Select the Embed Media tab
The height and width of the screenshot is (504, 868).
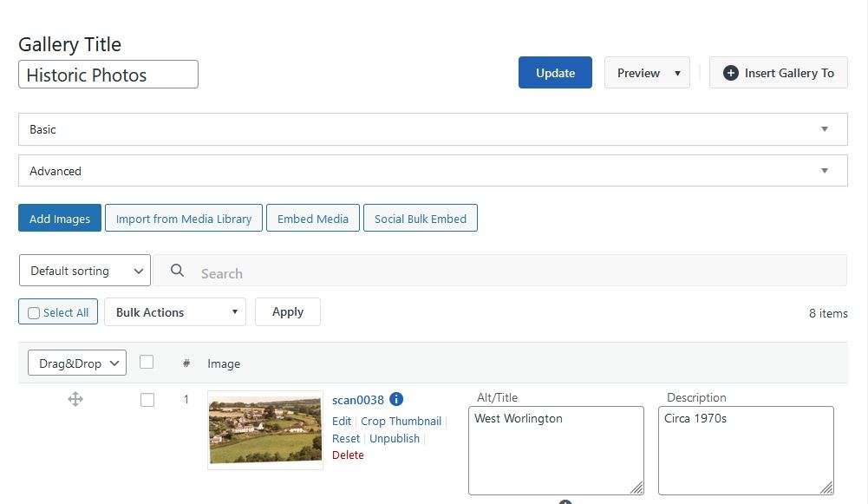click(x=312, y=218)
